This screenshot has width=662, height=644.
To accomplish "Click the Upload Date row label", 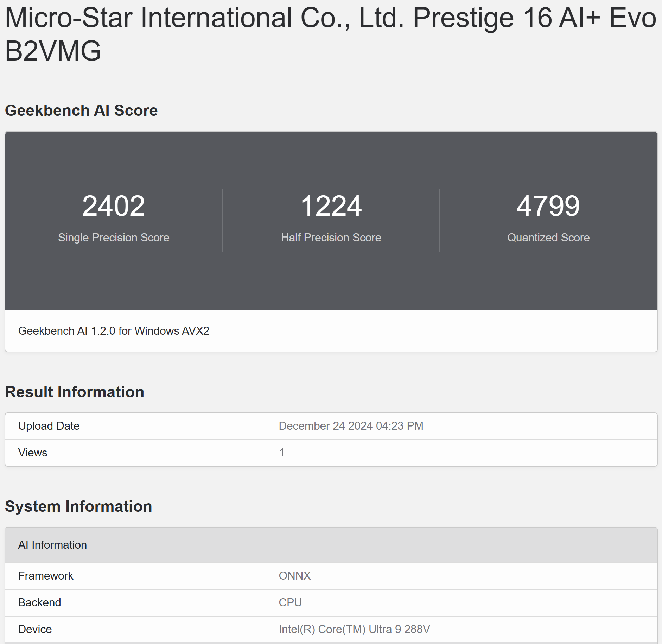I will [49, 426].
